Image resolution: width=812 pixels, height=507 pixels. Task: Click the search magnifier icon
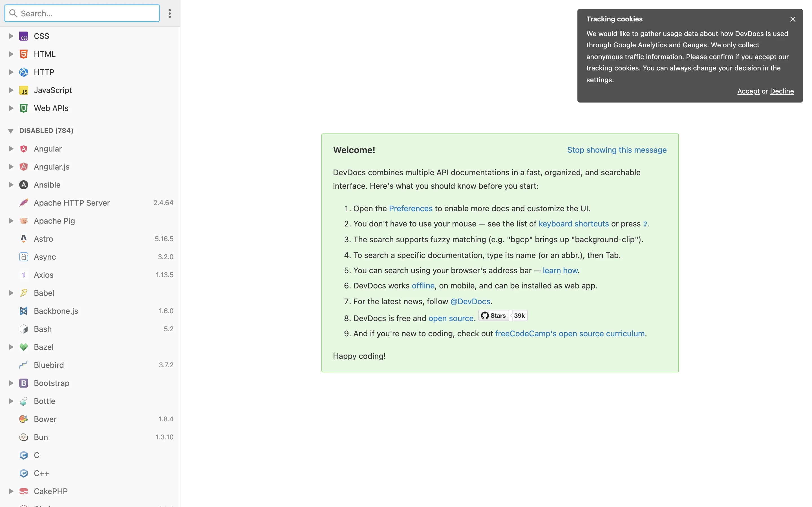tap(14, 14)
